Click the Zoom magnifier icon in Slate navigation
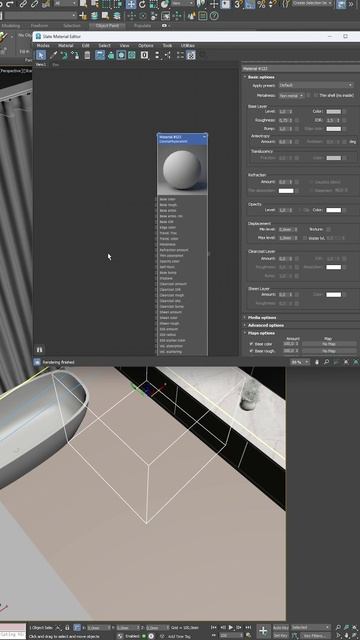Screen dimensions: 360x640 pyautogui.click(x=326, y=362)
